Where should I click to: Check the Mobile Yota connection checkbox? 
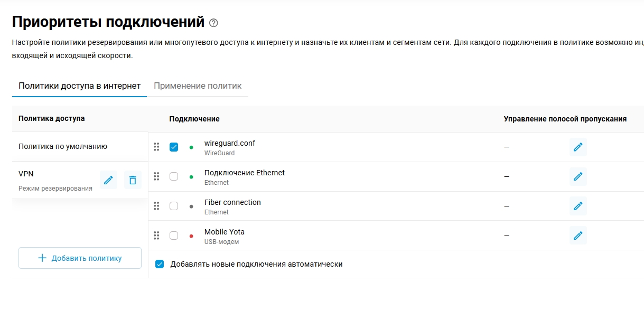pos(174,236)
